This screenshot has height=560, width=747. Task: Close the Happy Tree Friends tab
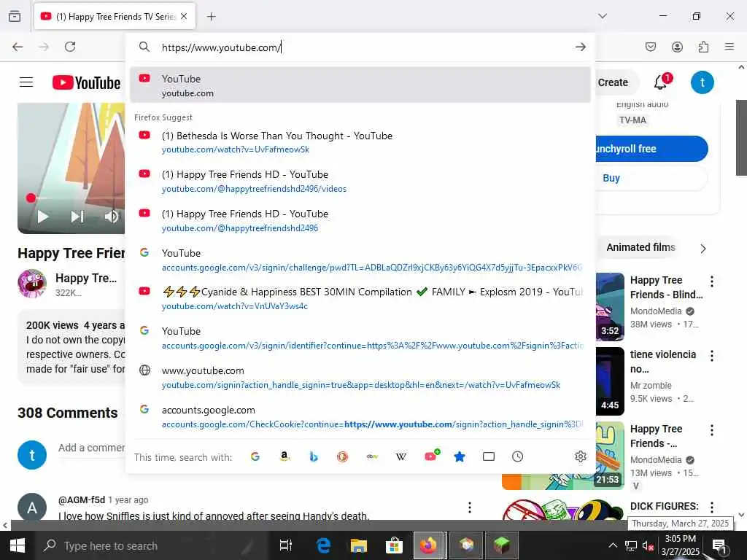(x=184, y=16)
